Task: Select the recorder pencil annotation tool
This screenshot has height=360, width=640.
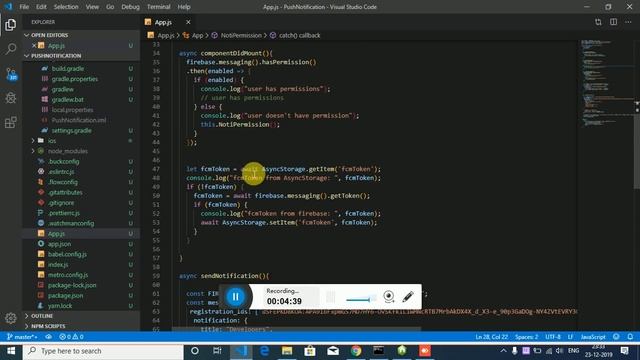Action: coord(408,296)
